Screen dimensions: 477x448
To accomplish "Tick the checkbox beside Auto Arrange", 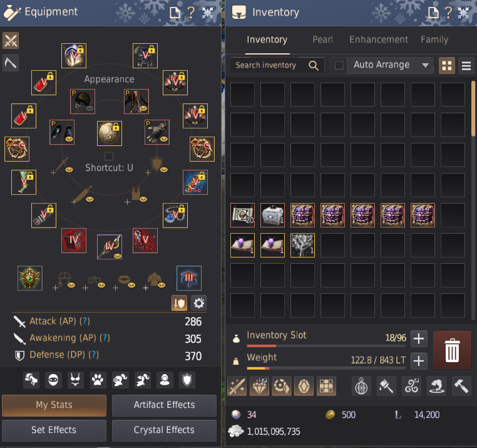I will (x=339, y=65).
